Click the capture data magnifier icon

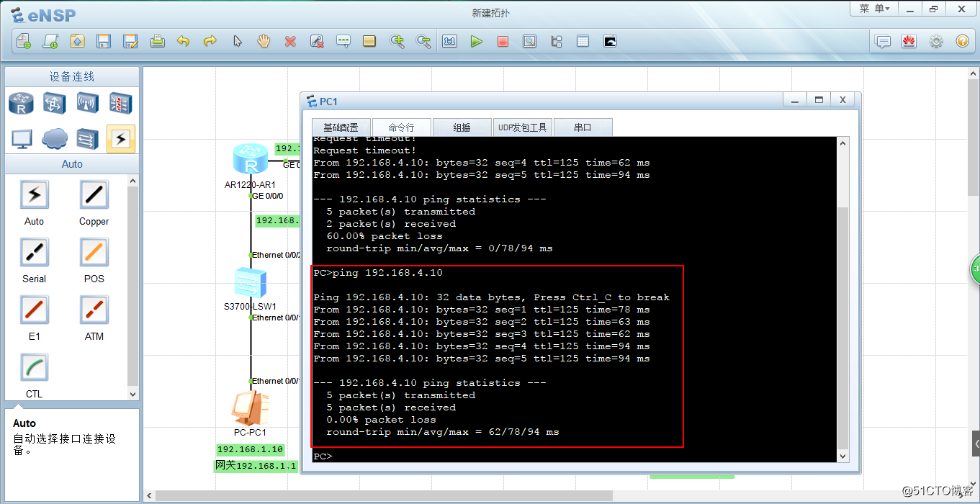[530, 41]
